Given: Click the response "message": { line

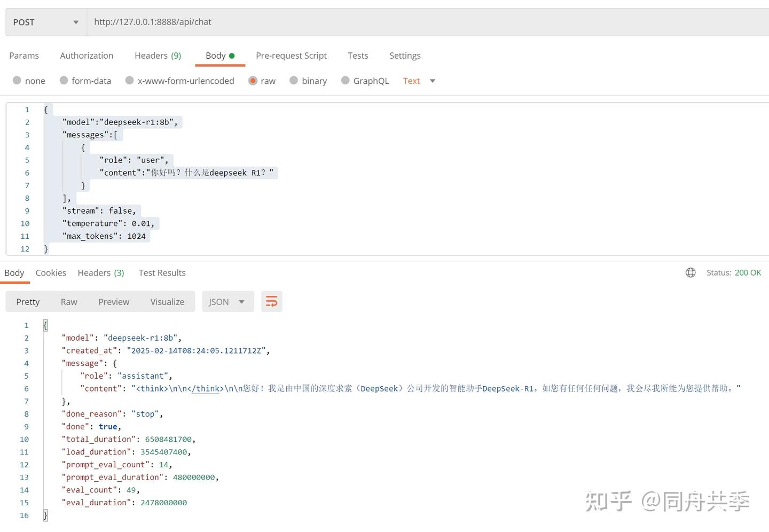Looking at the screenshot, I should pyautogui.click(x=89, y=363).
